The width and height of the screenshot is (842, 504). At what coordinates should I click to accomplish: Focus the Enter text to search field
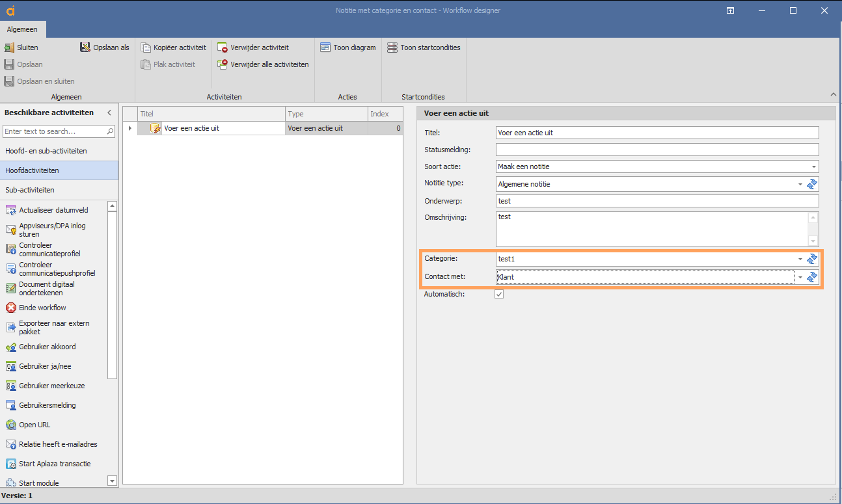pos(54,131)
